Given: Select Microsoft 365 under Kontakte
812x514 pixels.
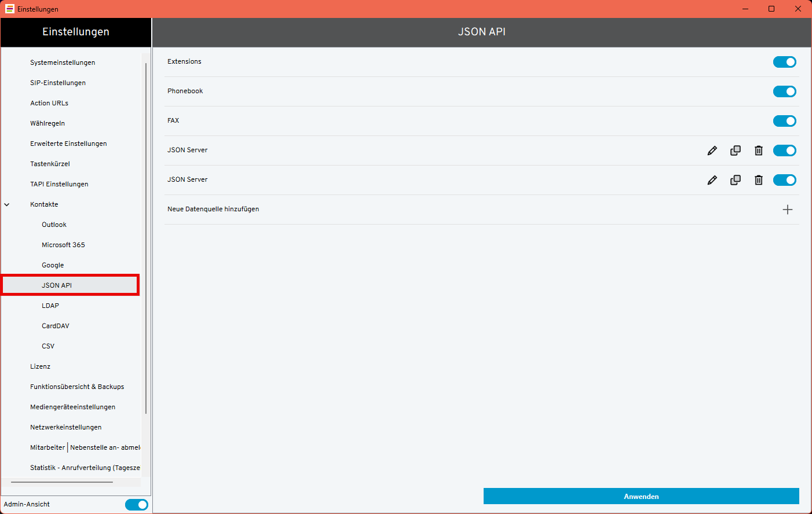Looking at the screenshot, I should pos(63,245).
